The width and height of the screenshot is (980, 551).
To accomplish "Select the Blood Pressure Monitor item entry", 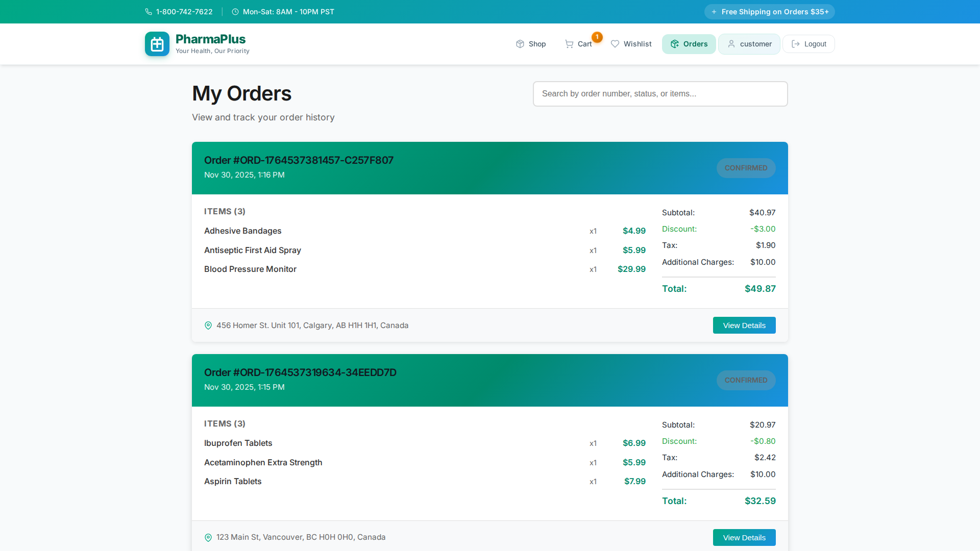I will point(250,269).
